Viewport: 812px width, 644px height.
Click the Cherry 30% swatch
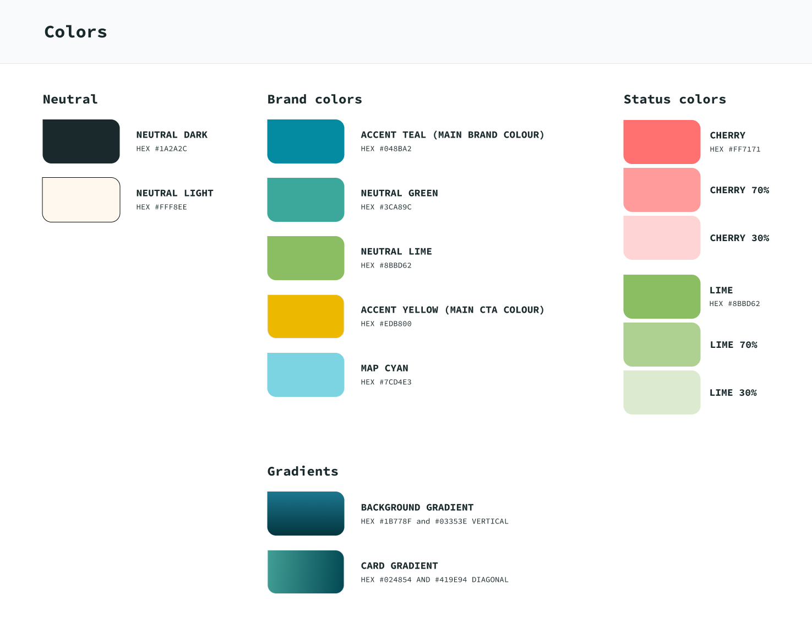point(662,238)
